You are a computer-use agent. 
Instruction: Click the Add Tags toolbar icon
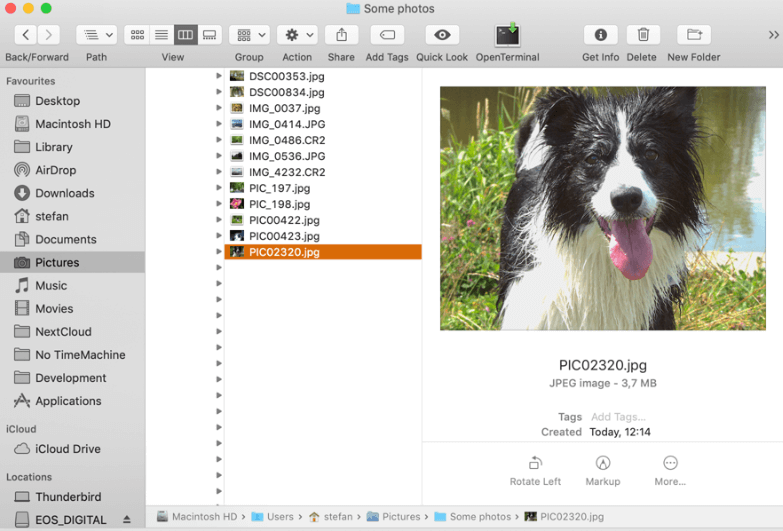coord(387,35)
